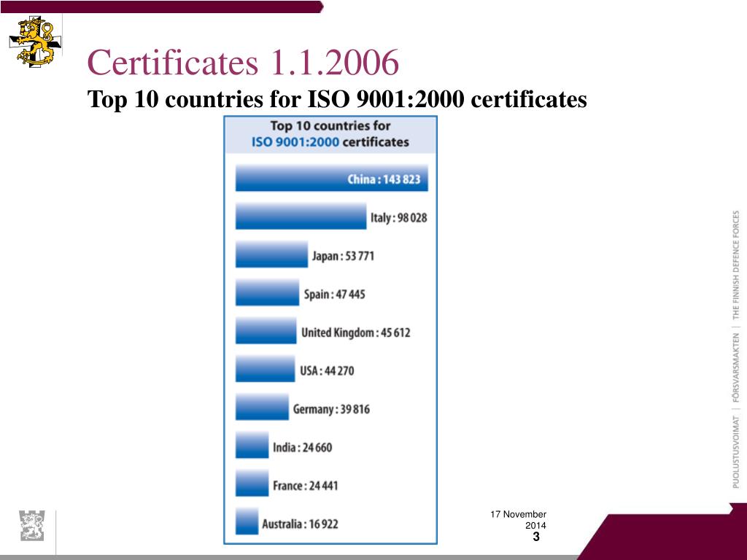
Task: Click the grey tower lion logo
Action: pos(32,525)
